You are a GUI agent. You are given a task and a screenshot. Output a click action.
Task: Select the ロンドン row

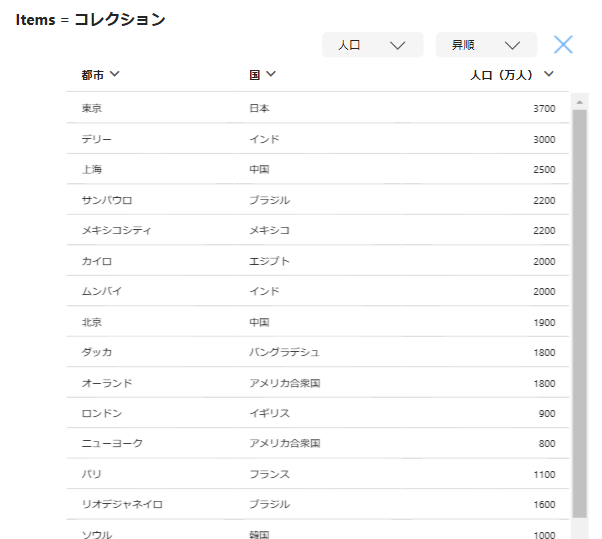pos(102,413)
